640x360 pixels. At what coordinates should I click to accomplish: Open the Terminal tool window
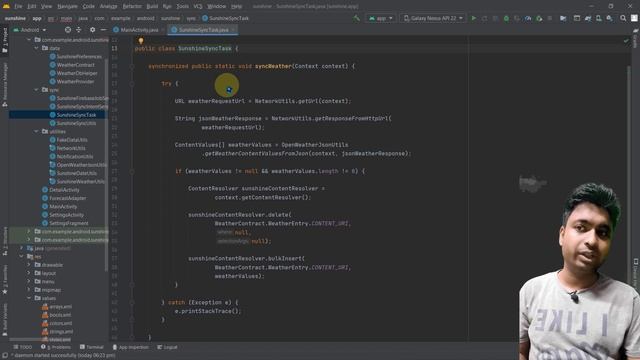click(x=92, y=347)
